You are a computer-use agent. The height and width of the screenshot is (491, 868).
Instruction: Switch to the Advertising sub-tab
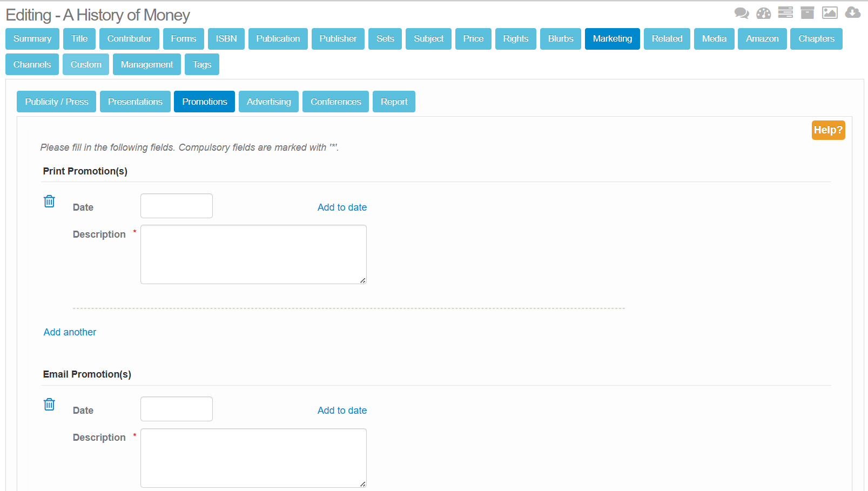268,102
